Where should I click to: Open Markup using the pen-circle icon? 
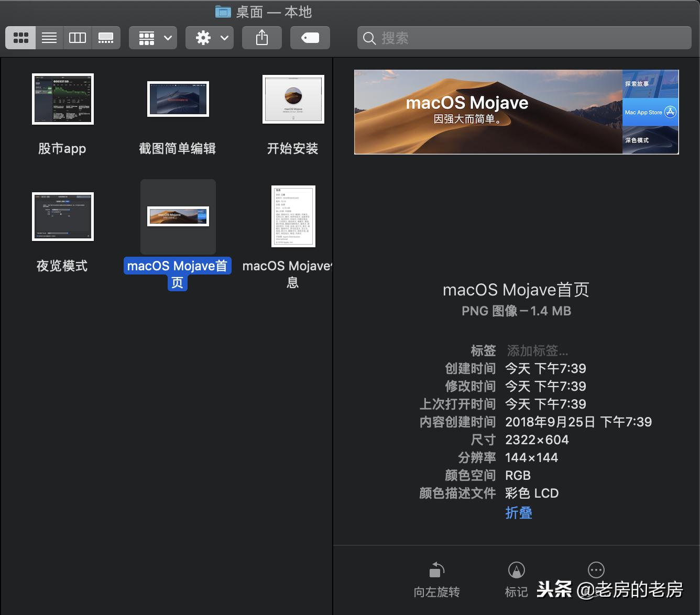click(516, 569)
